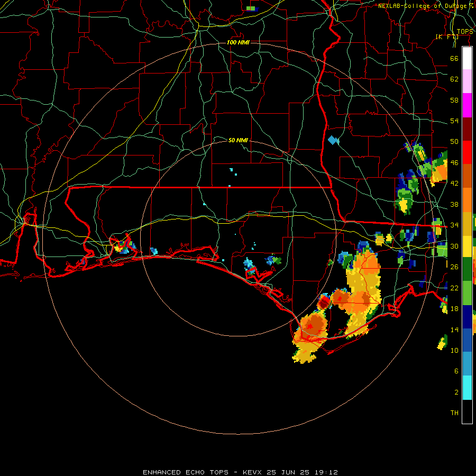Click the legend value "6"
This screenshot has width=476, height=476.
click(x=456, y=371)
